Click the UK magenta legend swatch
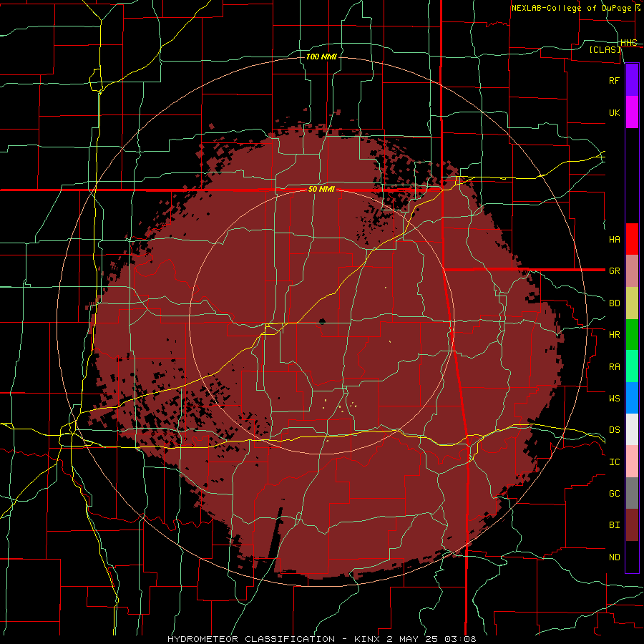 [x=632, y=112]
